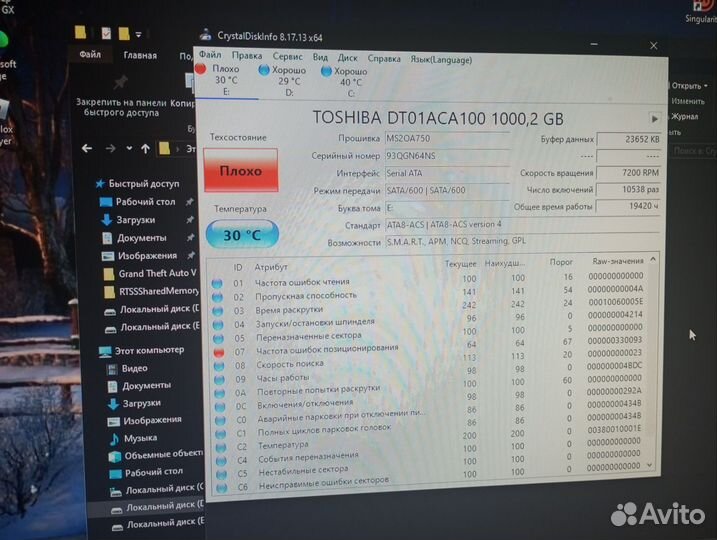
Task: Click the 30 °C temperature indicator button
Action: point(242,235)
